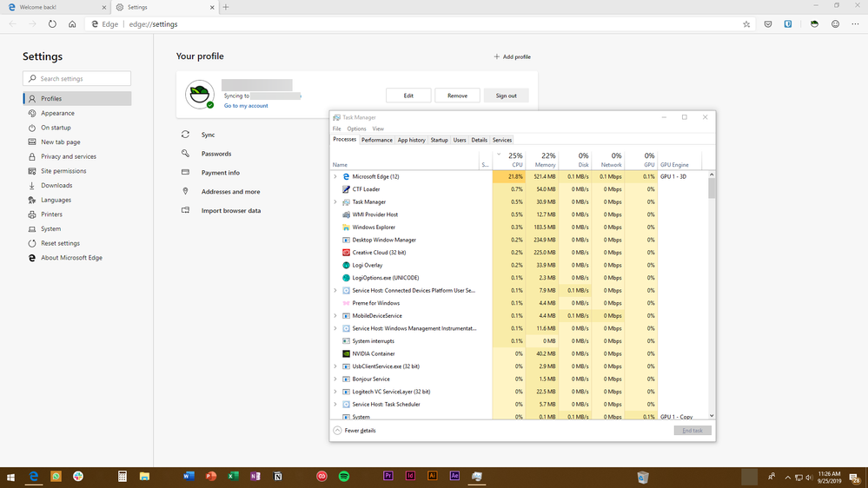Switch to the Startup tab
868x488 pixels.
[x=439, y=140]
